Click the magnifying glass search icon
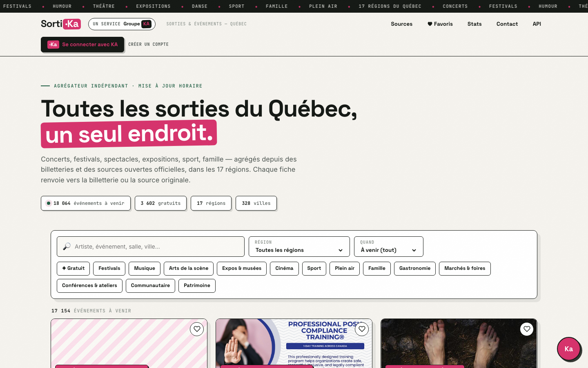The height and width of the screenshot is (368, 588). [67, 247]
